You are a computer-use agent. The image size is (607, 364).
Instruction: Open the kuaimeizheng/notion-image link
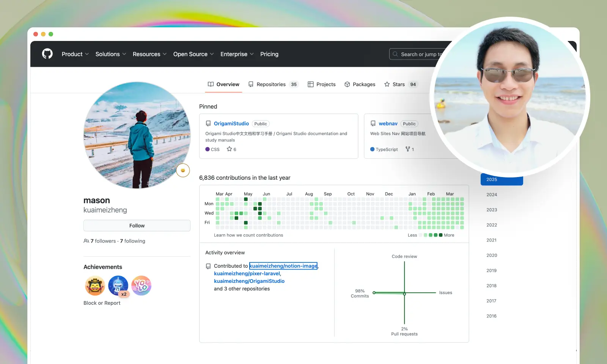pos(283,266)
